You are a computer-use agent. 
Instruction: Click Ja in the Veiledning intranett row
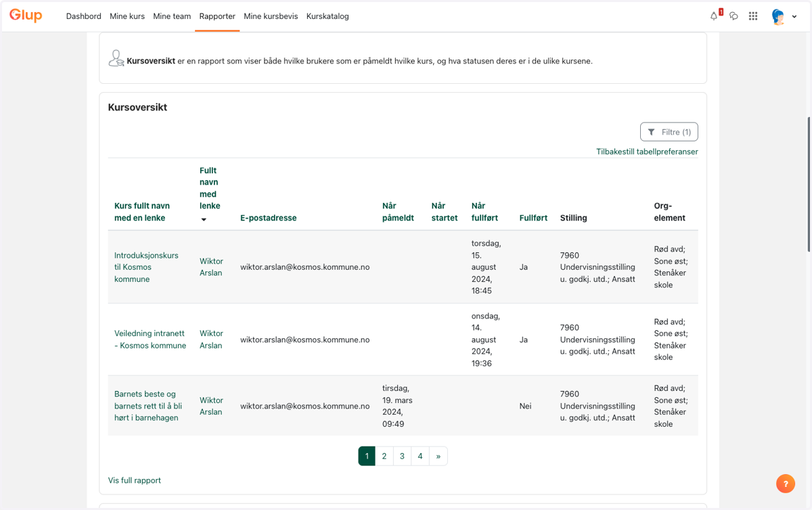point(524,340)
